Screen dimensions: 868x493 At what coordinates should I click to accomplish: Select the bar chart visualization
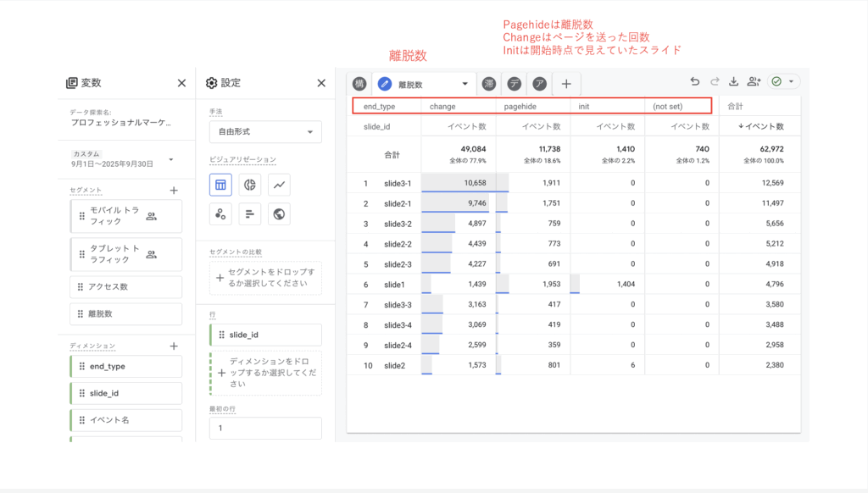point(250,213)
